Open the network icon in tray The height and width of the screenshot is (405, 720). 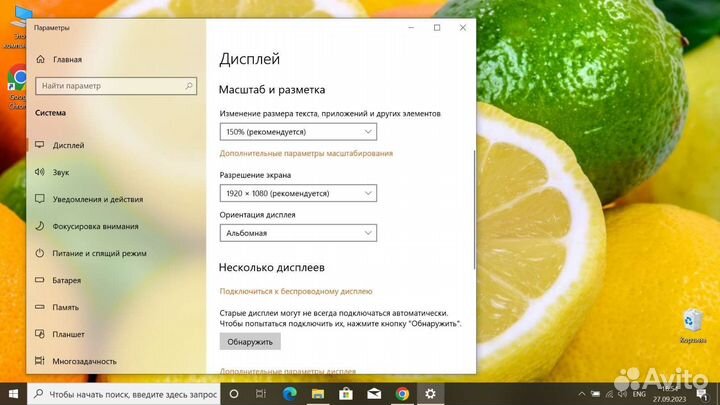(x=609, y=394)
